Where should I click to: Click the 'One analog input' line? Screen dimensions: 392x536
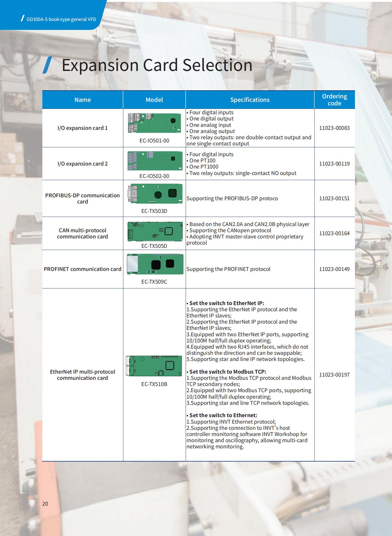(209, 125)
